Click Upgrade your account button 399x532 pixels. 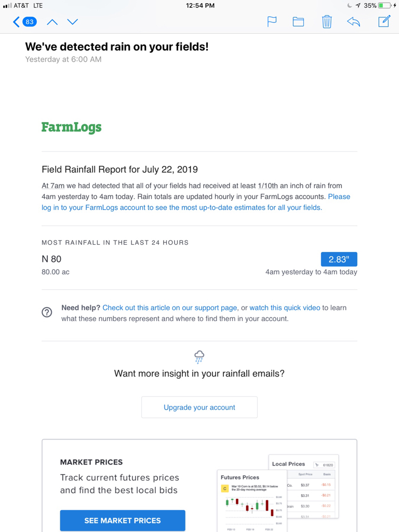(x=199, y=407)
